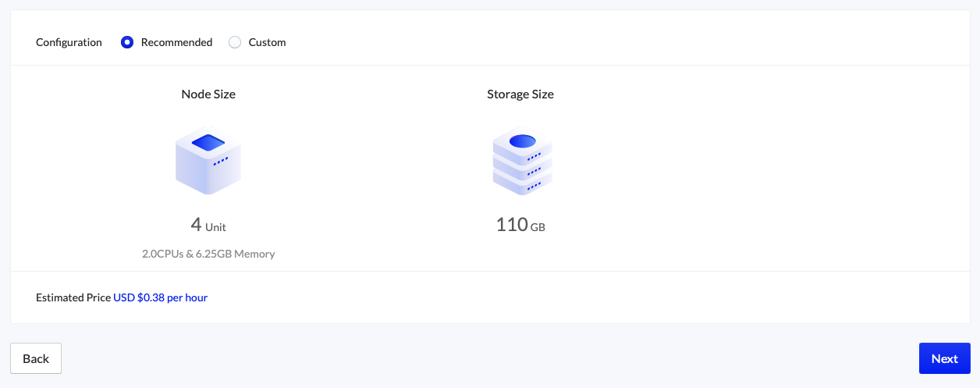Click the Custom option label text

267,42
